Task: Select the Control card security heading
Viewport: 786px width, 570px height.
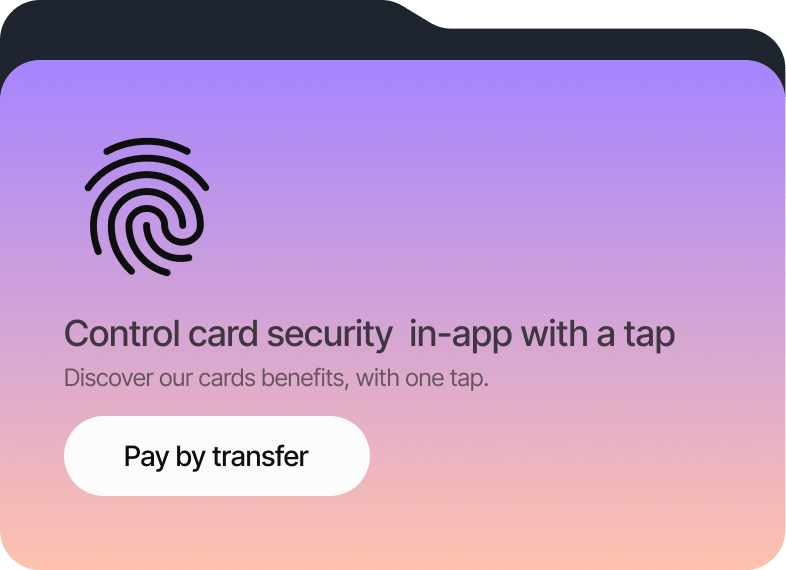Action: pos(369,334)
